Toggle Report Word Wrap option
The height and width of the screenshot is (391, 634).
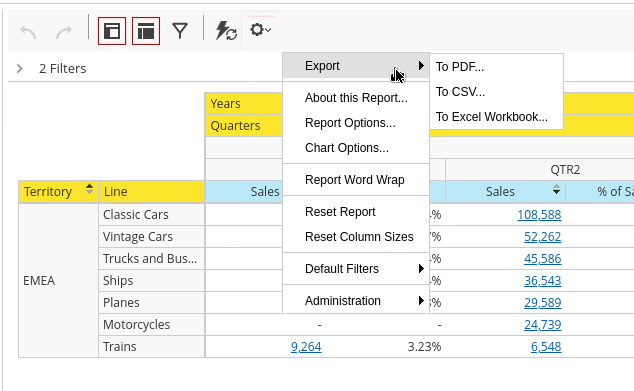tap(356, 180)
